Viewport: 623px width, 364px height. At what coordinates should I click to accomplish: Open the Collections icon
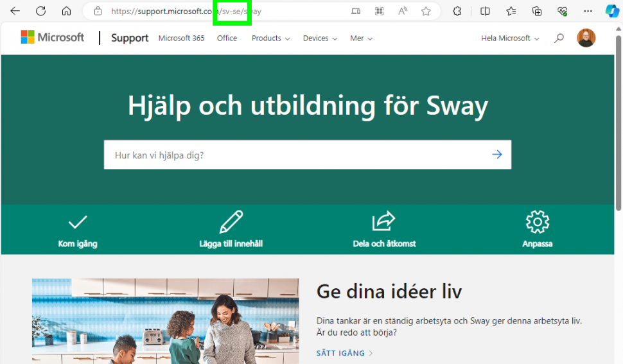click(536, 11)
